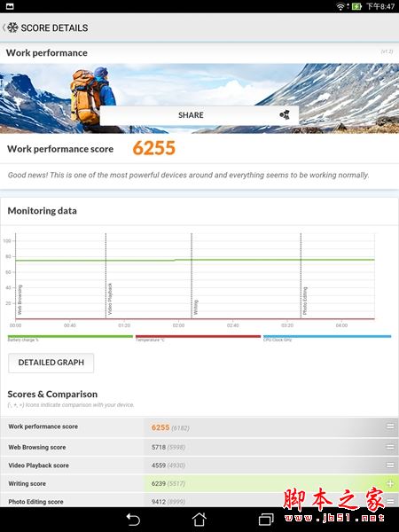The width and height of the screenshot is (399, 532).
Task: Expand Writing score plus indicator
Action: pyautogui.click(x=390, y=483)
